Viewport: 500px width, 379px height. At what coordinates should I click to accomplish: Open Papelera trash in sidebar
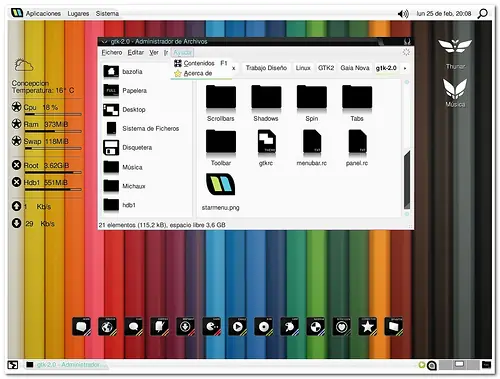[125, 91]
